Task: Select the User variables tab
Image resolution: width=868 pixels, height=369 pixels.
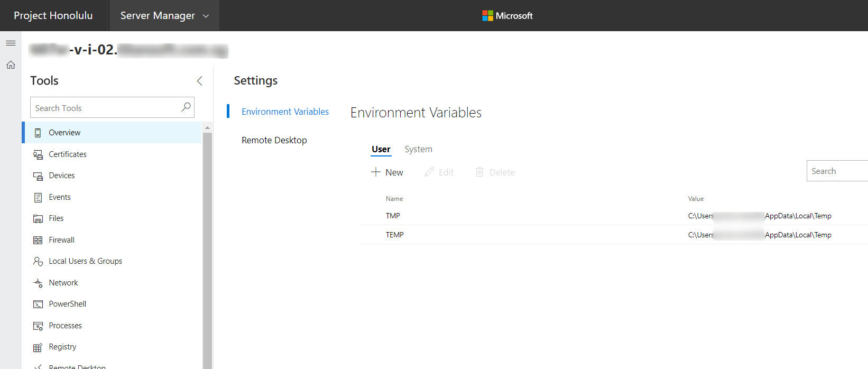Action: tap(381, 150)
